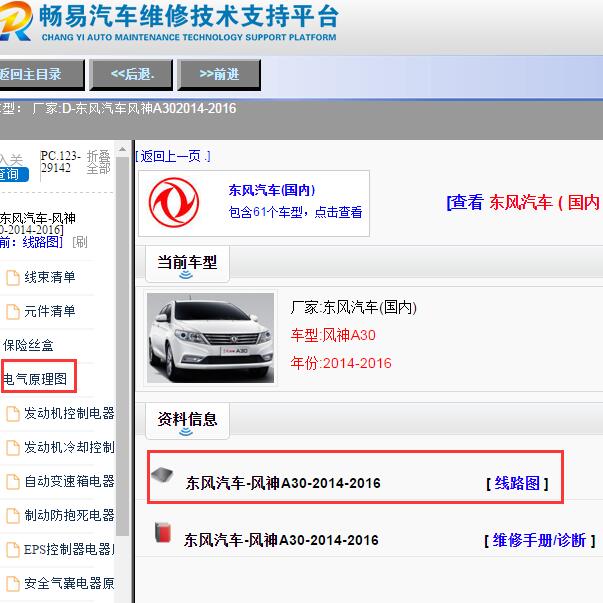This screenshot has width=603, height=603.
Task: Open 发动机控制电器 tree item
Action: [69, 413]
